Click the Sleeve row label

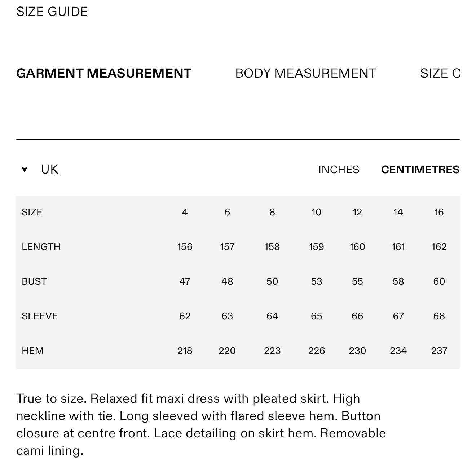pos(40,316)
